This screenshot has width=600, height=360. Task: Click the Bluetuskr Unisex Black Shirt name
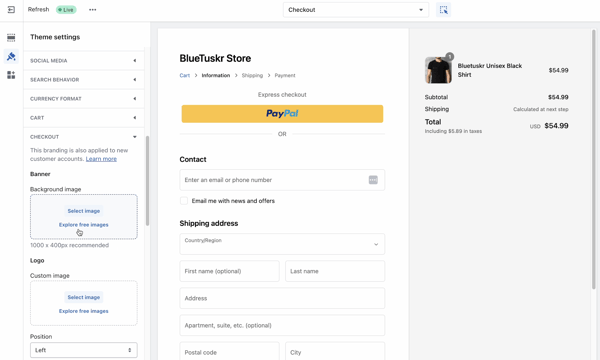(x=489, y=70)
